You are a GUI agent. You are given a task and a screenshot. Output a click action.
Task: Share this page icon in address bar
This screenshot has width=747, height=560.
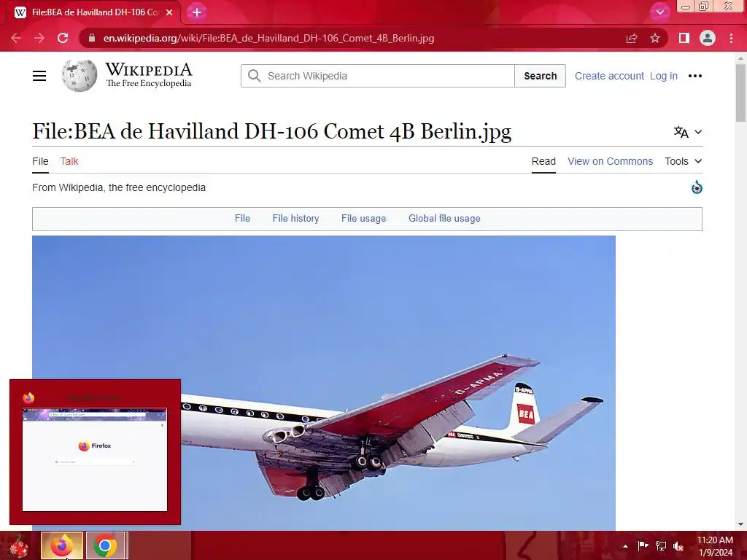(632, 38)
